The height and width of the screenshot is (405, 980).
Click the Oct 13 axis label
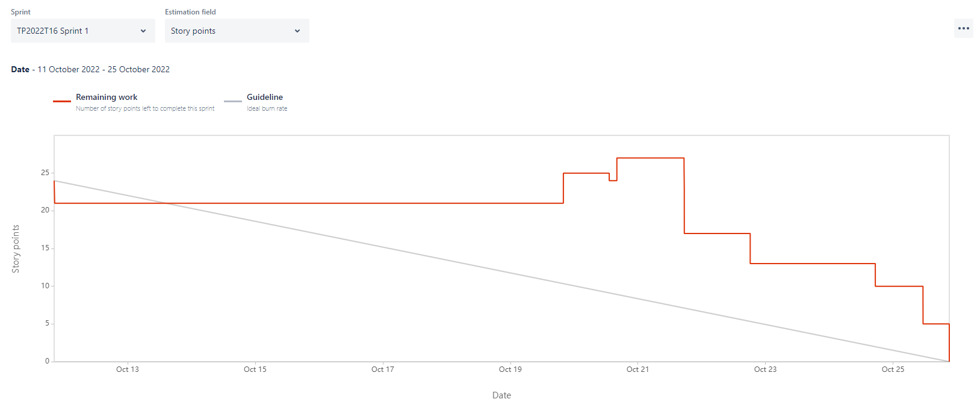click(128, 369)
